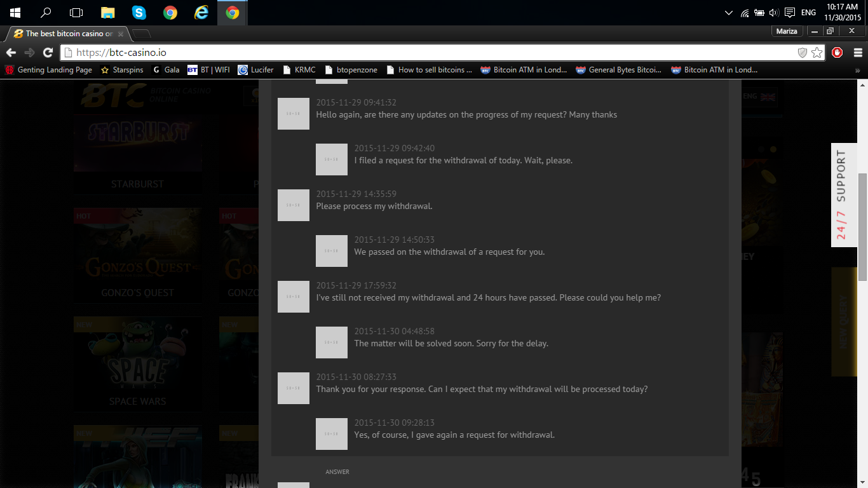
Task: Click the message about 24 hours having passed
Action: (488, 297)
